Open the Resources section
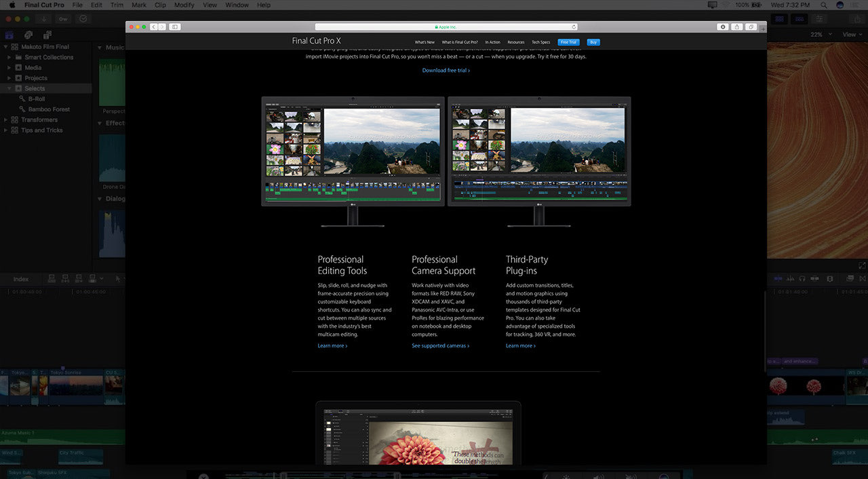868x479 pixels. [x=516, y=42]
